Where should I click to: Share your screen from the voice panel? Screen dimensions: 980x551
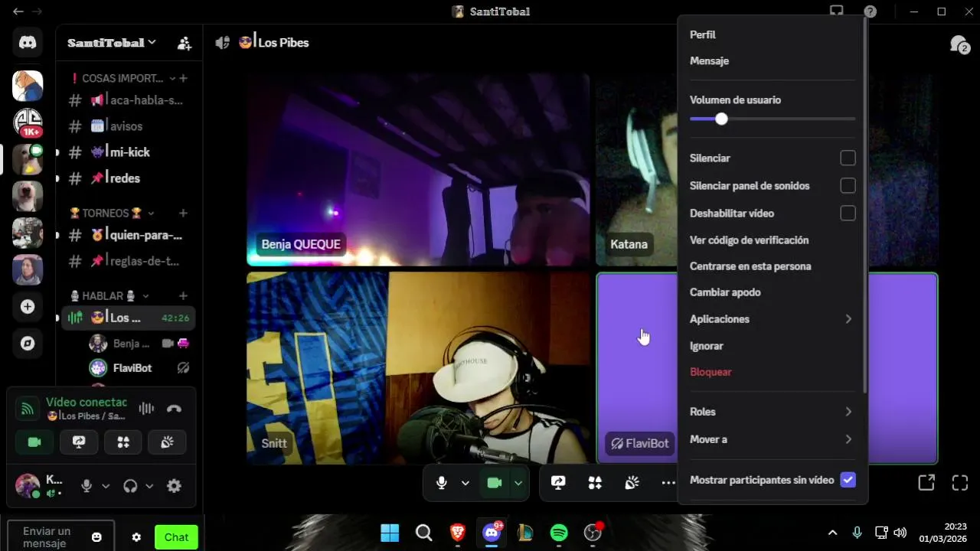click(x=79, y=442)
